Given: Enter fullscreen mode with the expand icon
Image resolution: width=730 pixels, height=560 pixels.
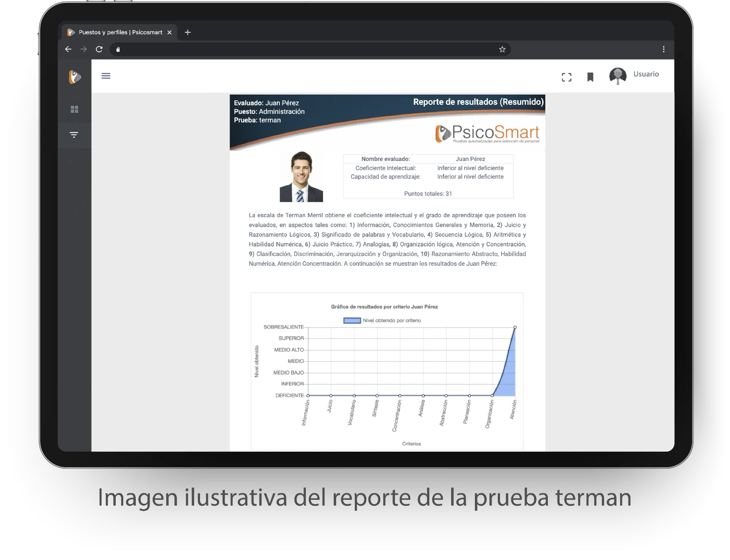Looking at the screenshot, I should (x=566, y=77).
